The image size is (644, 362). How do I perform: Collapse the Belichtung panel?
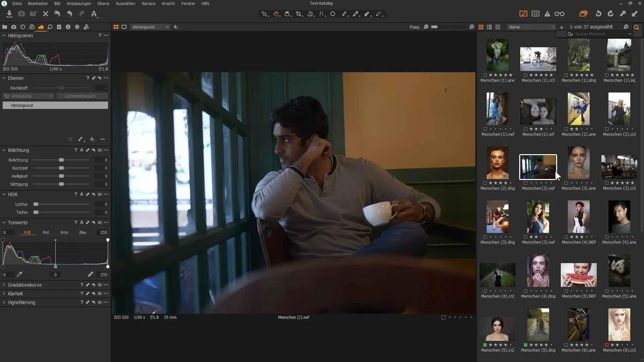click(x=4, y=150)
